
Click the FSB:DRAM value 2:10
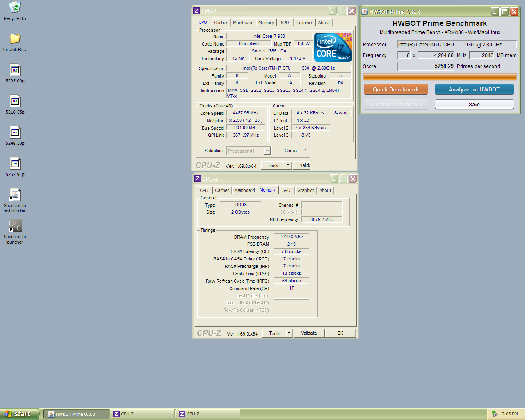tap(292, 244)
